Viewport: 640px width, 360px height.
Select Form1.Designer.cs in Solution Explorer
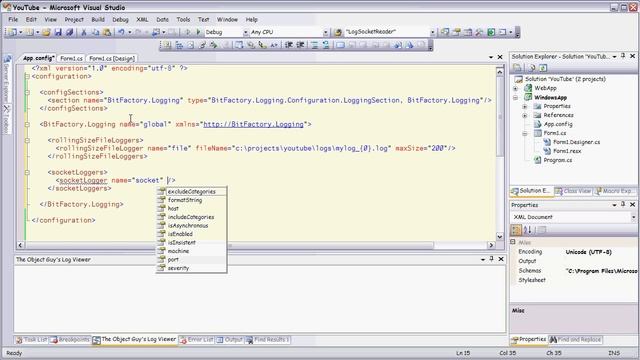[576, 142]
